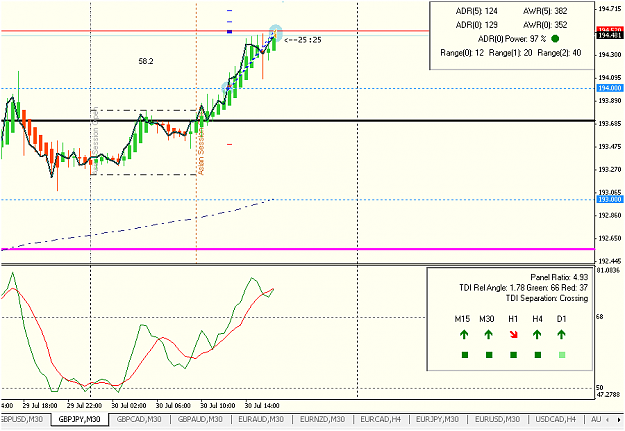625x431 pixels.
Task: Click the D1 green up arrow
Action: (x=561, y=335)
